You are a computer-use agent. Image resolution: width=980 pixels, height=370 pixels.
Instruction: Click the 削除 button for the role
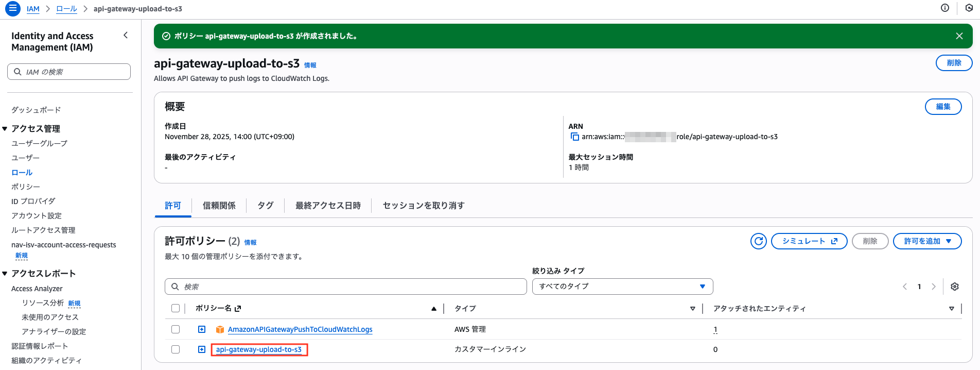coord(954,63)
